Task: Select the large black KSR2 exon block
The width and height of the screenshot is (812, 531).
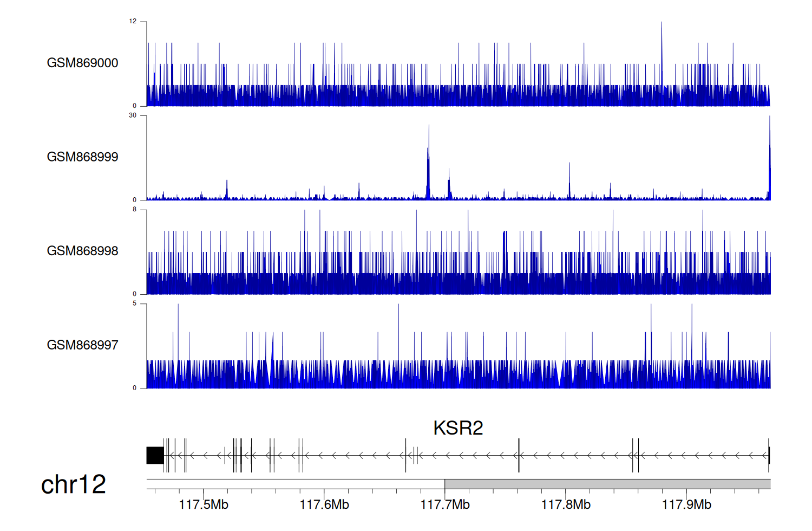Action: [x=155, y=455]
